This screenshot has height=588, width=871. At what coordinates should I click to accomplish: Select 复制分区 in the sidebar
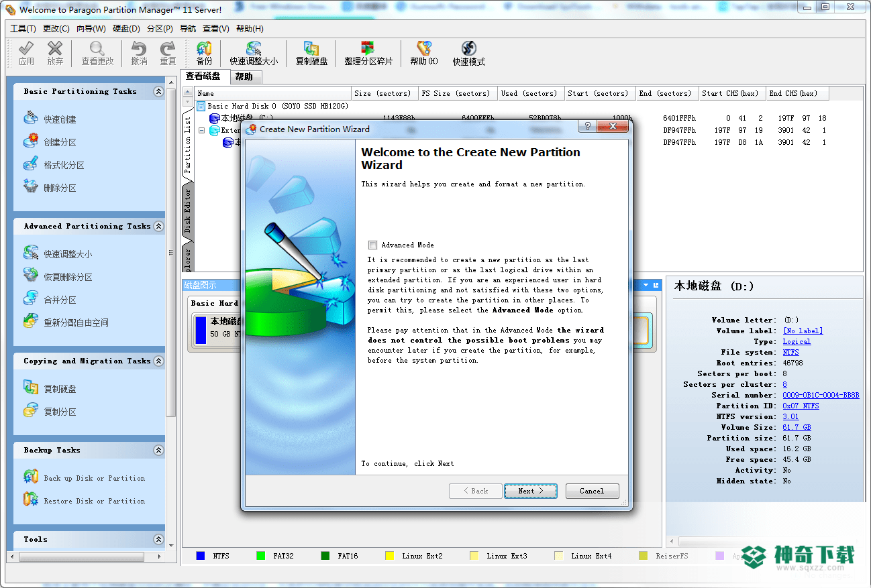[x=50, y=412]
